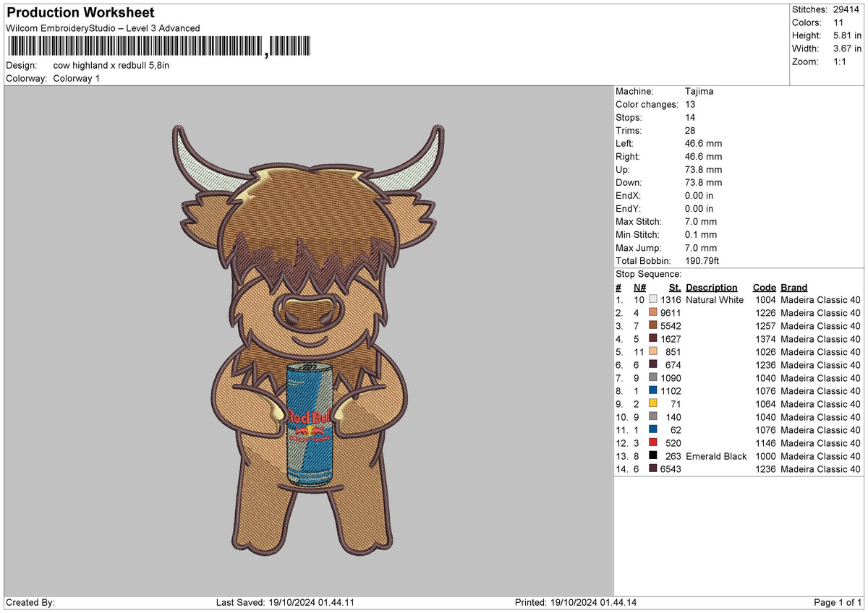Click thread code '1064'
The image size is (868, 613).
pyautogui.click(x=765, y=404)
